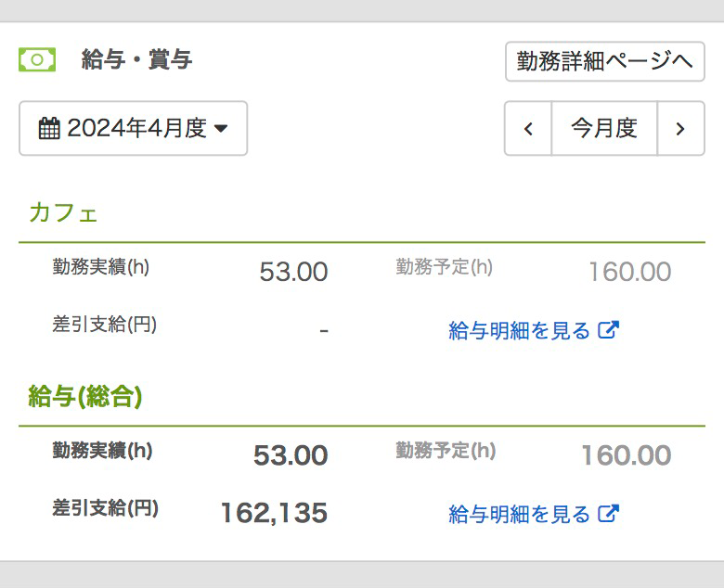Click the calendar icon in month selector

(x=49, y=128)
